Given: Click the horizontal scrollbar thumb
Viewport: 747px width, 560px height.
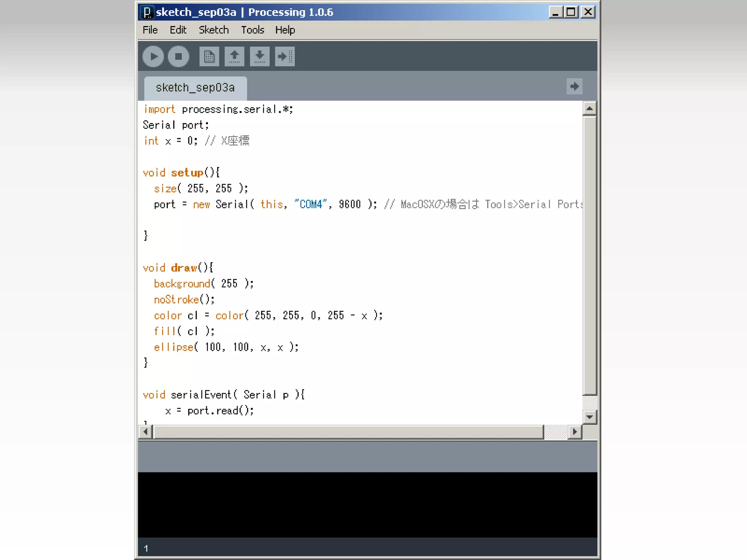Looking at the screenshot, I should (x=348, y=432).
